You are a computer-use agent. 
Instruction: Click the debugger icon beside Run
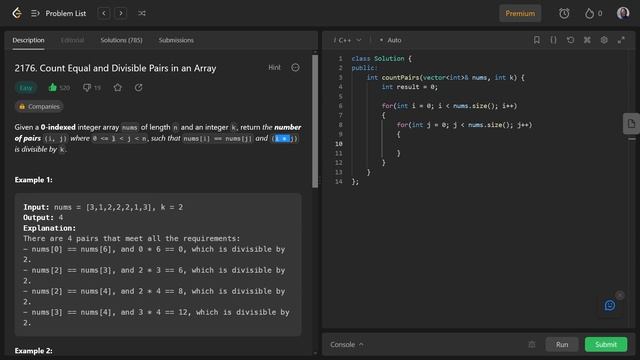(531, 344)
